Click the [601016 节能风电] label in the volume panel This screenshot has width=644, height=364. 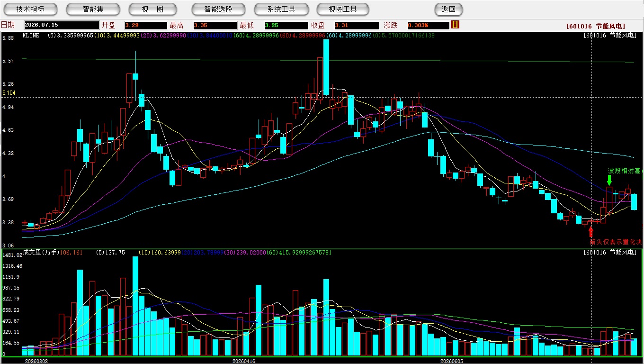[611, 253]
